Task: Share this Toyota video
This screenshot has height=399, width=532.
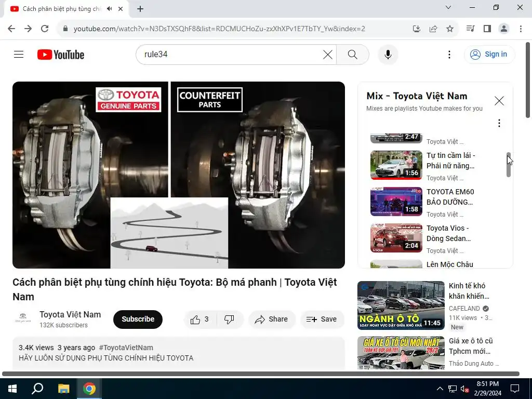Action: pyautogui.click(x=272, y=320)
